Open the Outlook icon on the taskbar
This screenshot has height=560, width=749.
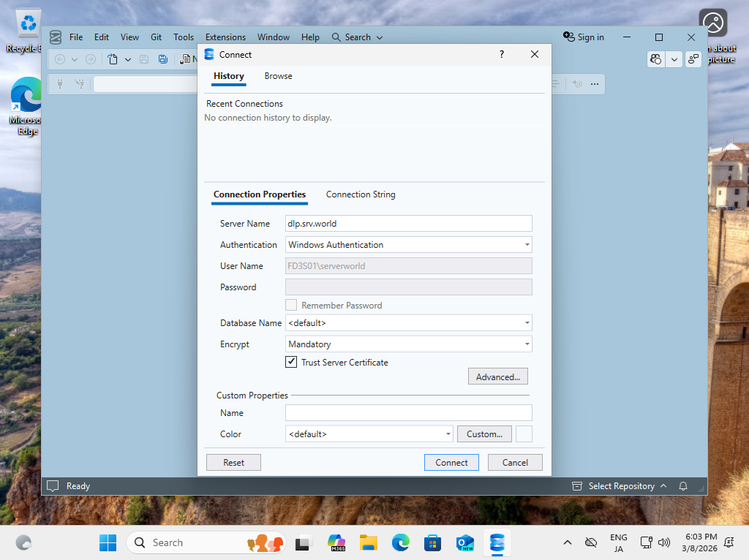click(x=464, y=542)
